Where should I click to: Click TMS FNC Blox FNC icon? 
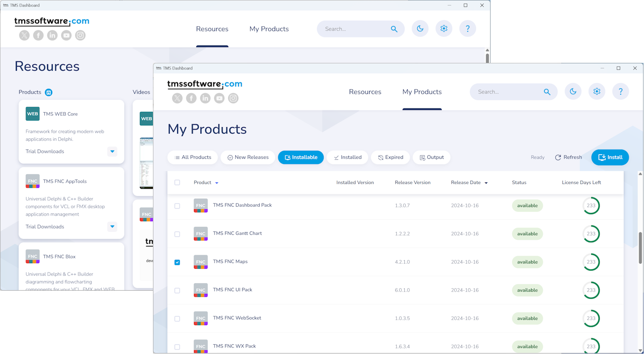tap(33, 257)
